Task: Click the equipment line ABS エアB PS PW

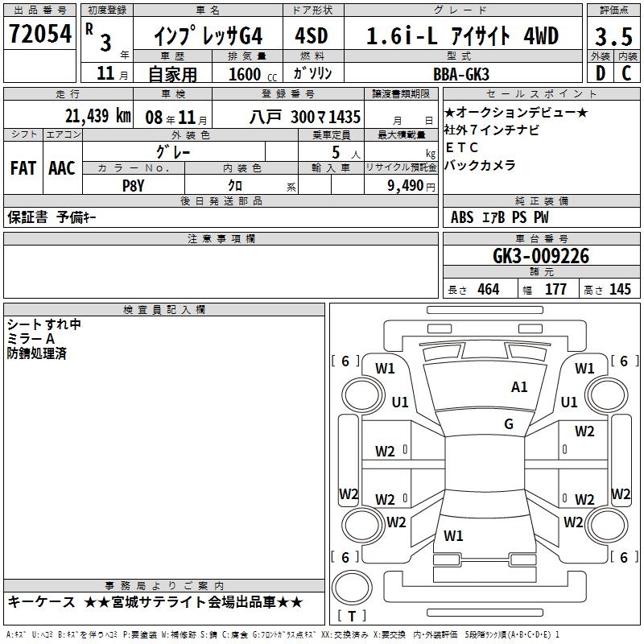Action: coord(499,217)
